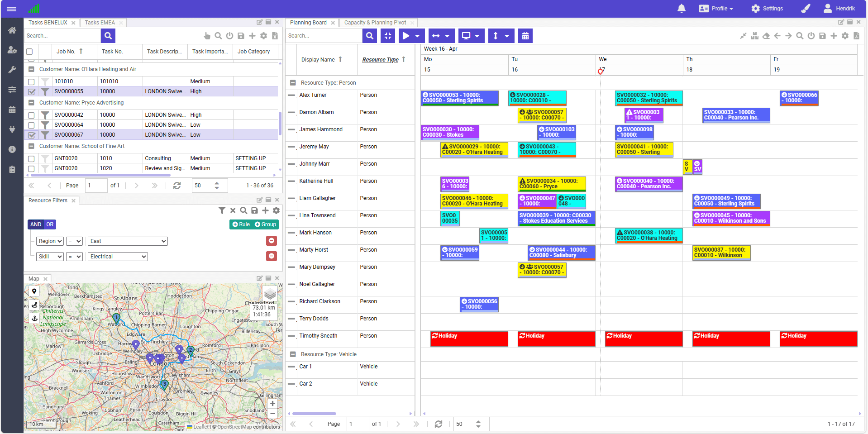Open the Region filter value dropdown showing East
Image resolution: width=868 pixels, height=434 pixels.
(x=127, y=241)
